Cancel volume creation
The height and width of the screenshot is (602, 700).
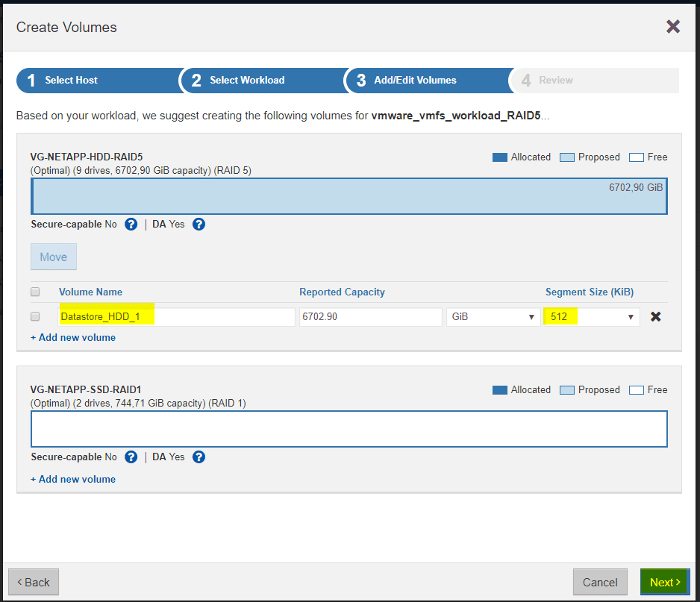tap(600, 582)
